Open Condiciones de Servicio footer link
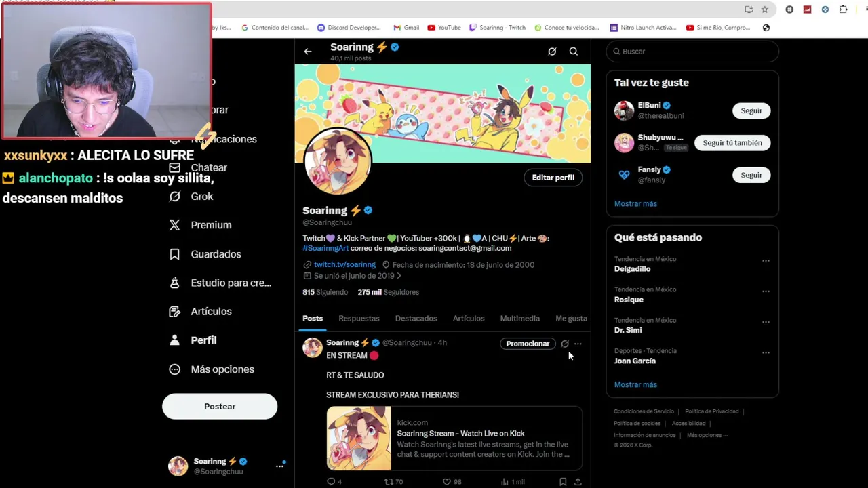Viewport: 868px width, 488px height. (x=644, y=411)
